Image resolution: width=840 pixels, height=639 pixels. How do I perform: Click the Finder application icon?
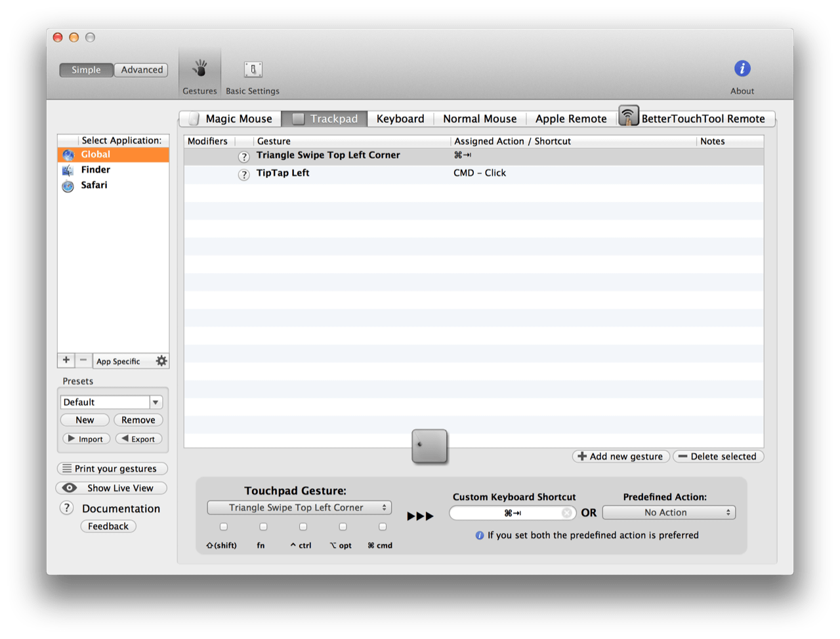pyautogui.click(x=68, y=170)
